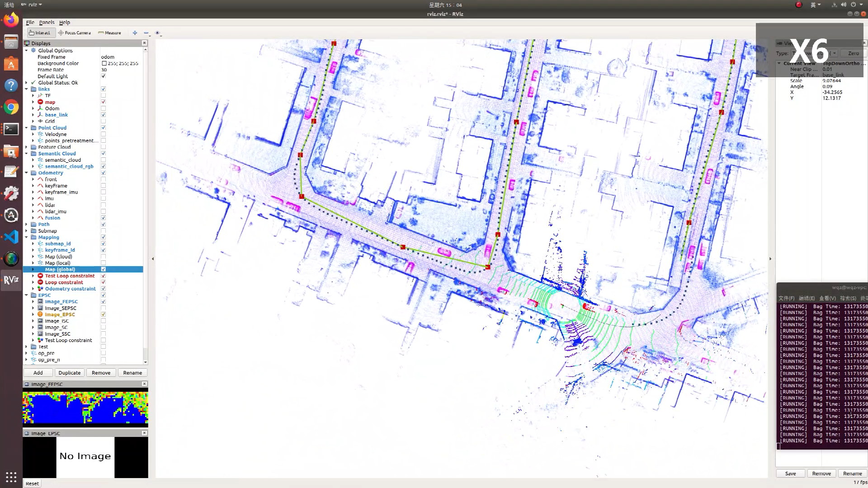The height and width of the screenshot is (488, 868).
Task: Enable the Velodyne point cloud checkbox
Action: click(104, 134)
